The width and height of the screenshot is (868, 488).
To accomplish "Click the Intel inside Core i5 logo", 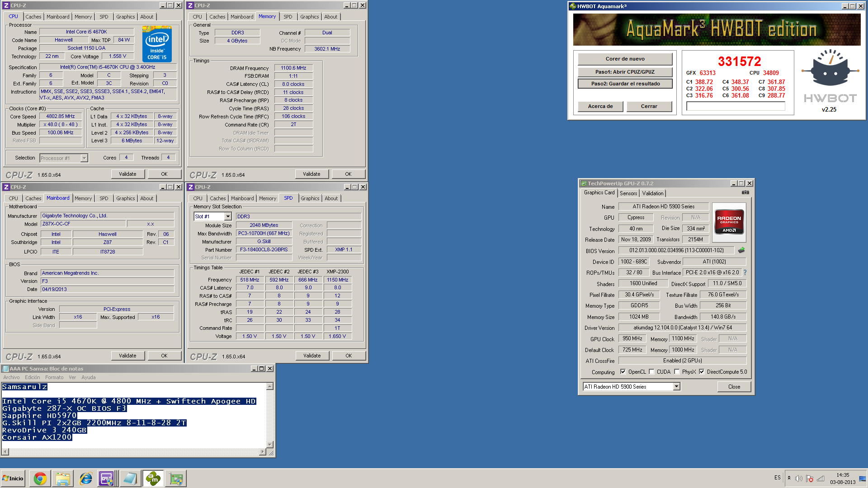I will [157, 44].
